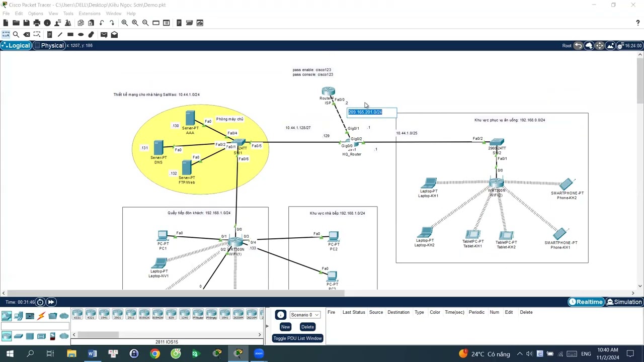Reset zoom with the middle magnifier icon
Image resolution: width=644 pixels, height=362 pixels.
135,23
